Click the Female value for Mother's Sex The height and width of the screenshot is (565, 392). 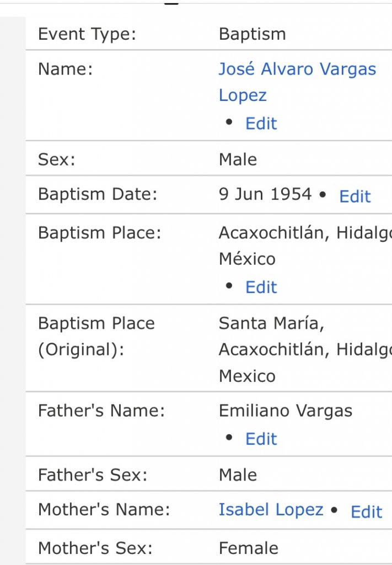pyautogui.click(x=248, y=548)
